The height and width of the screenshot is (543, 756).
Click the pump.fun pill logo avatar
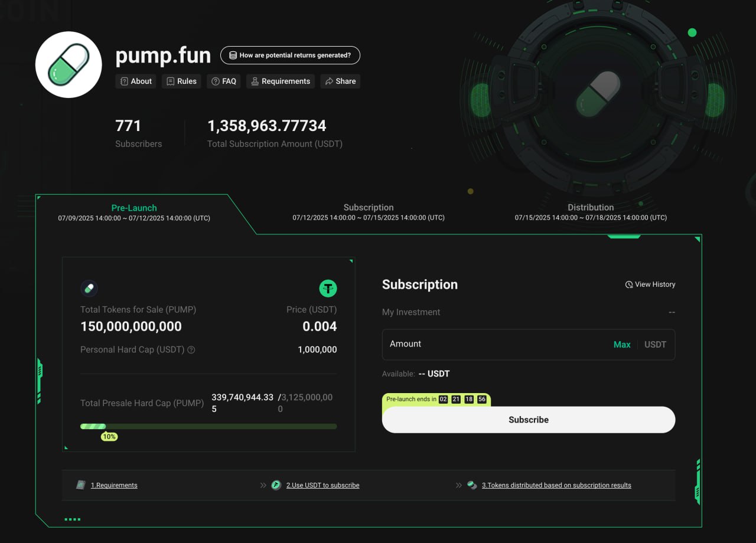click(x=69, y=65)
